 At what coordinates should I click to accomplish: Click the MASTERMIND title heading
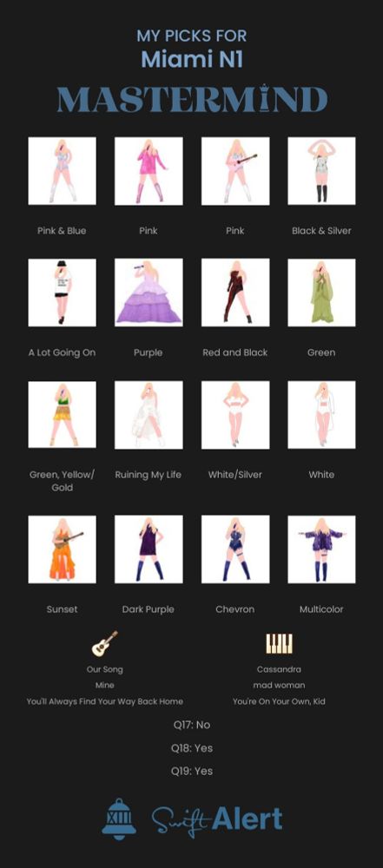192,99
